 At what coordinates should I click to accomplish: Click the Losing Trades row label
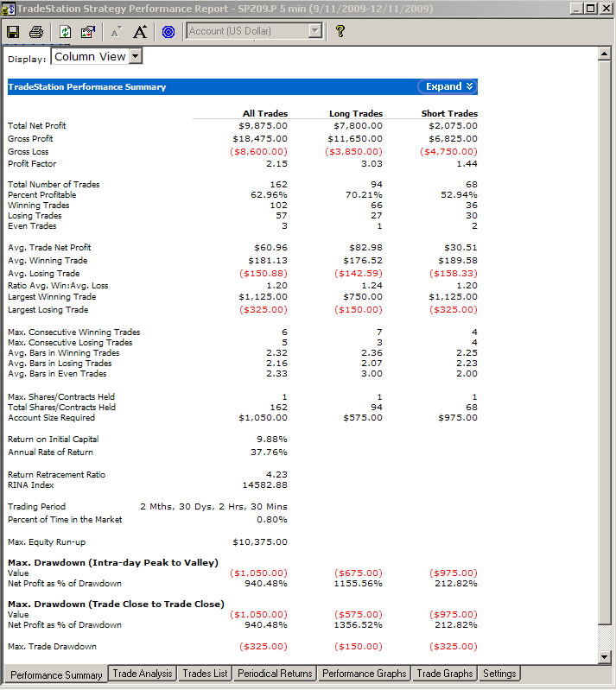[35, 216]
